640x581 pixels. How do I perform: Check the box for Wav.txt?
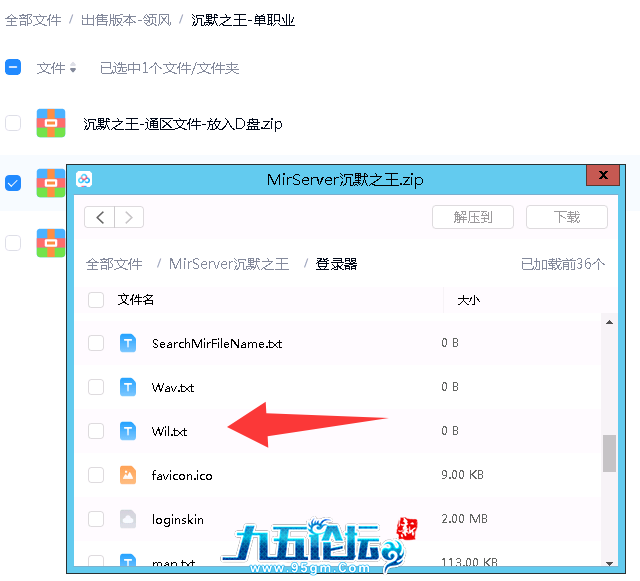click(x=96, y=387)
